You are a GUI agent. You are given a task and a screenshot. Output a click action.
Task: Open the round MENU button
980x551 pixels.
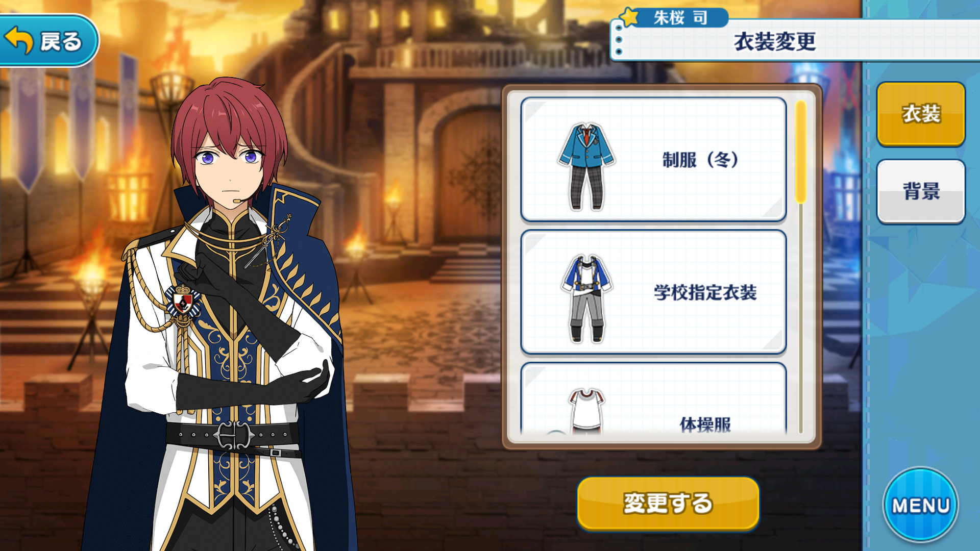pos(921,505)
